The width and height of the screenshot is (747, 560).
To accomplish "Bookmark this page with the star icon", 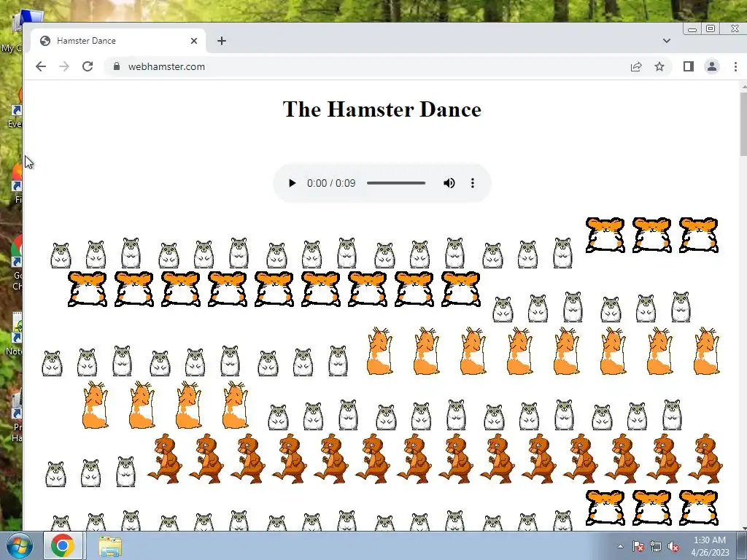I will (x=659, y=66).
